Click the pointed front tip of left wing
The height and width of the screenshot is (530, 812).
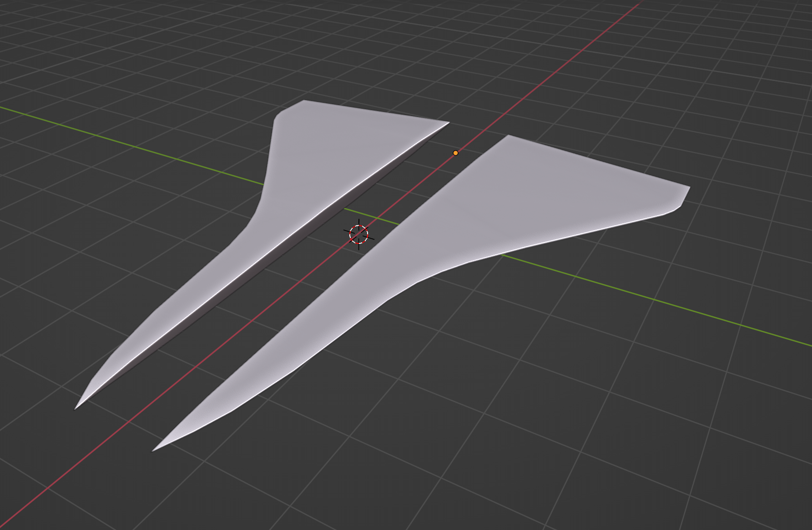coord(76,408)
